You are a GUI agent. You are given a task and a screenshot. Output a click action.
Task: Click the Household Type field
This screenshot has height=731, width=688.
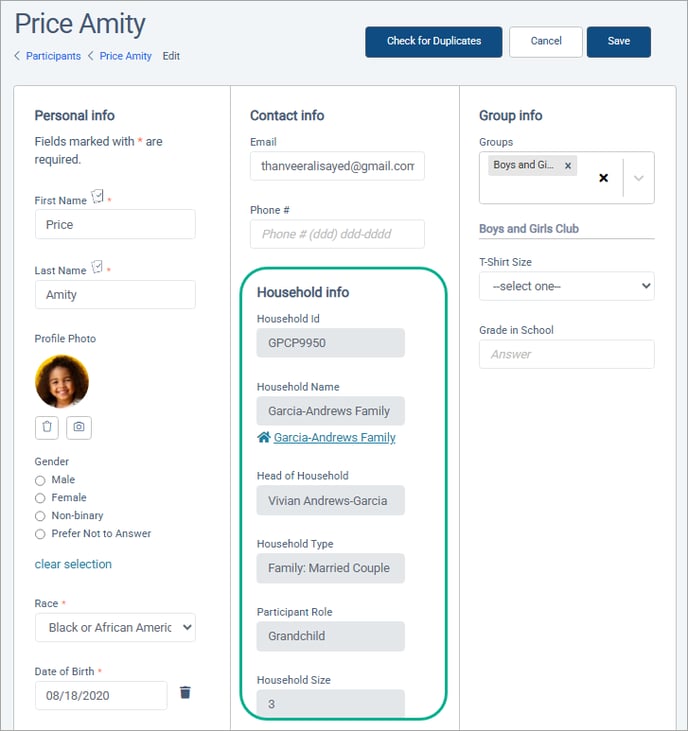pyautogui.click(x=330, y=568)
